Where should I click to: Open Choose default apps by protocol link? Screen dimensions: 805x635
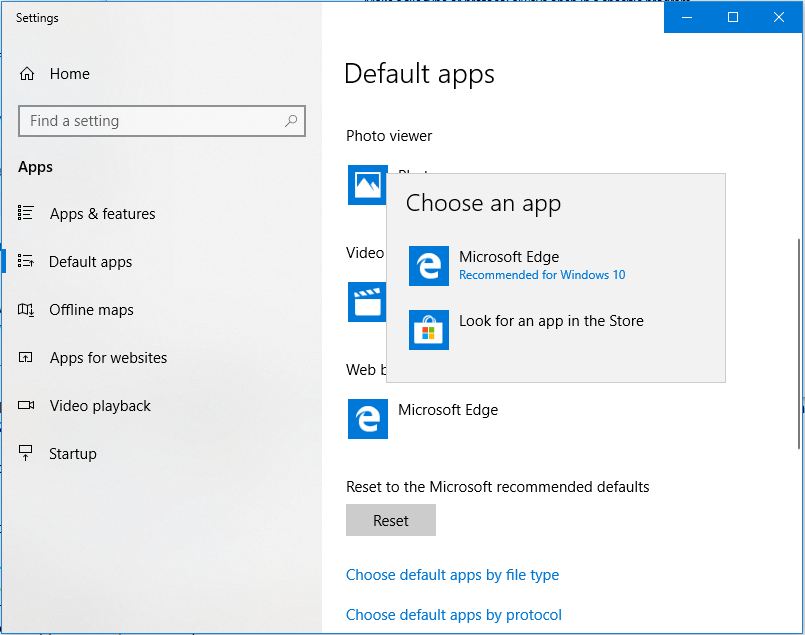tap(454, 615)
